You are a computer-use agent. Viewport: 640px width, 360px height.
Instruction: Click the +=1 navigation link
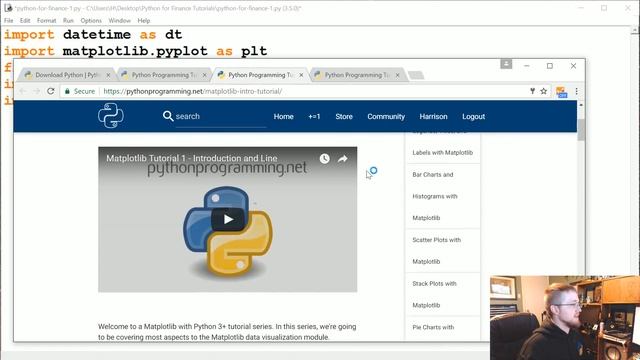[314, 116]
